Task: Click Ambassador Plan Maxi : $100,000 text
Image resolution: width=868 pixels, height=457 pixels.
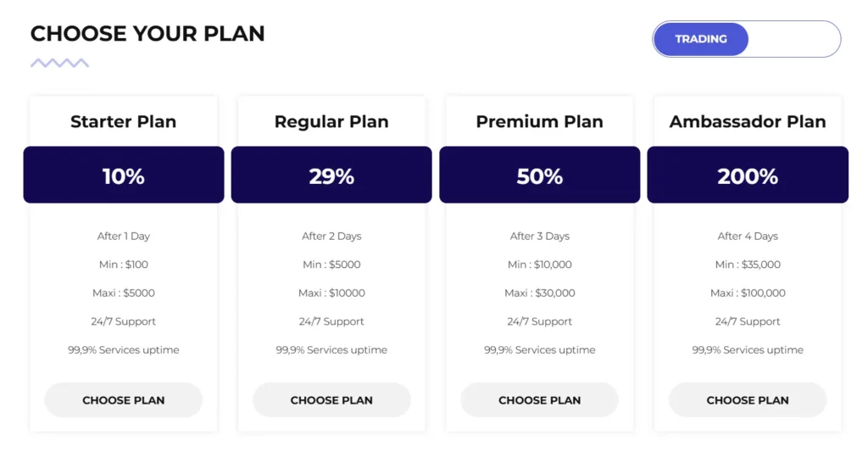Action: pyautogui.click(x=748, y=293)
